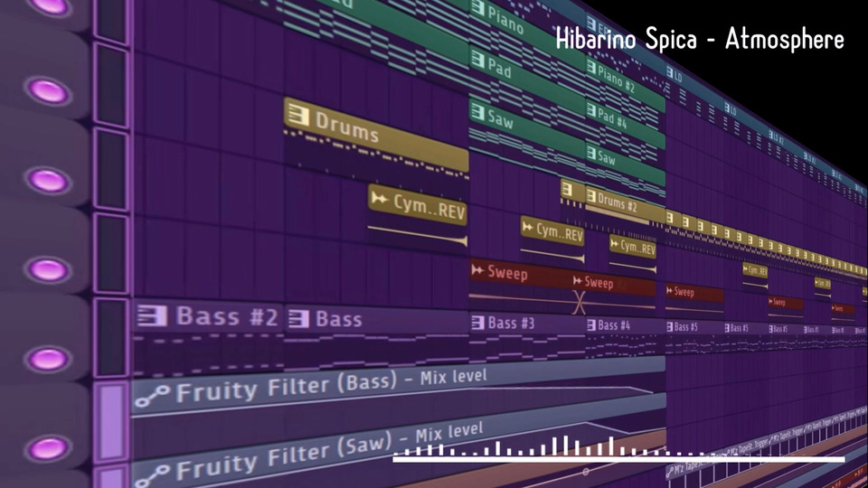
Task: Click automation icon of Fruity Filter (Saw) clip
Action: tap(152, 476)
